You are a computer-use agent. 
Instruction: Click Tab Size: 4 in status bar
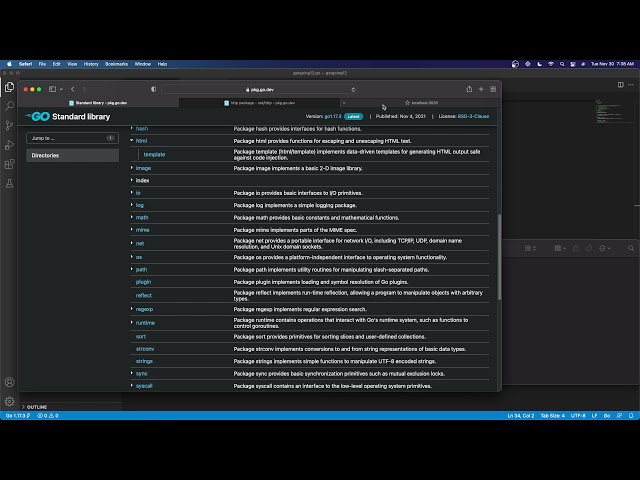tap(552, 416)
